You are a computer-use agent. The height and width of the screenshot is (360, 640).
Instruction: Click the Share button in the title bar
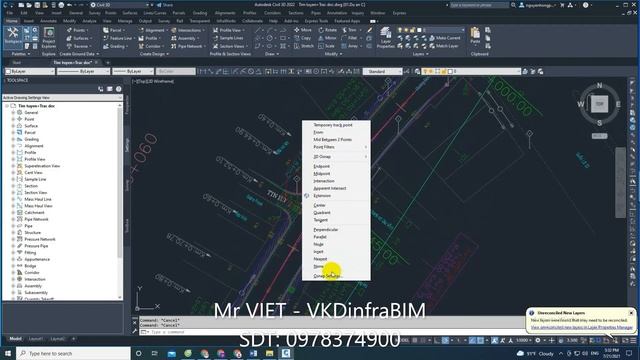(x=165, y=5)
